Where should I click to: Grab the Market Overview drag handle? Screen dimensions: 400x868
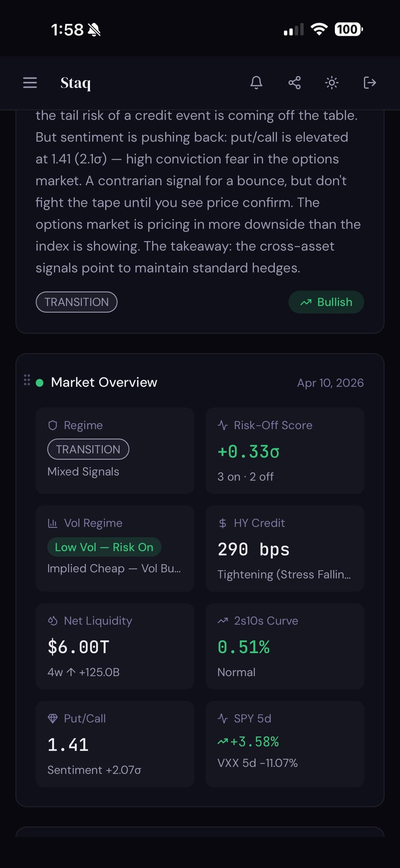(27, 380)
